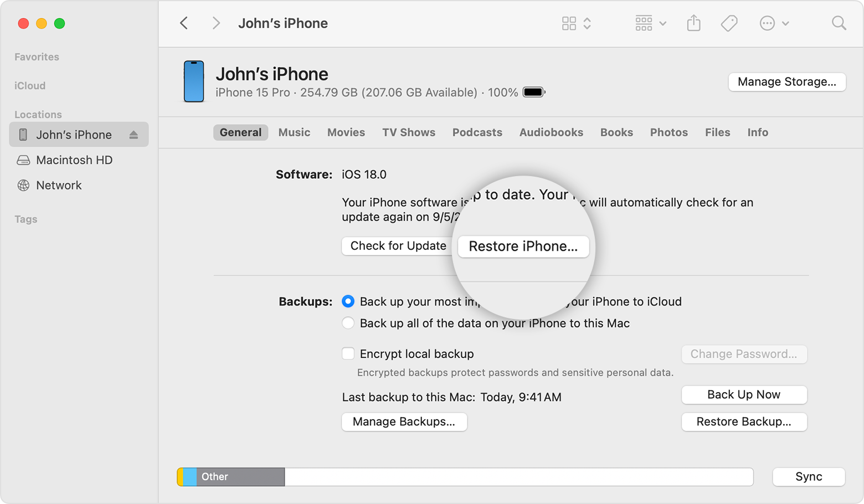Viewport: 864px width, 504px height.
Task: Open the Tags icon in the toolbar
Action: 729,23
